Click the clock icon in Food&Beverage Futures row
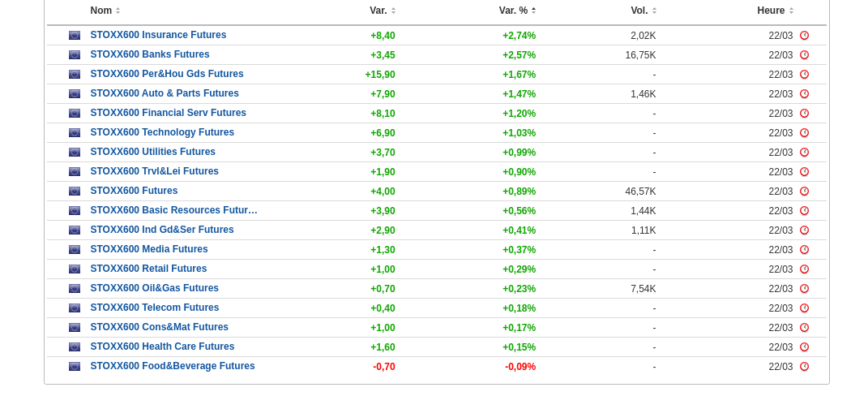 (x=804, y=367)
